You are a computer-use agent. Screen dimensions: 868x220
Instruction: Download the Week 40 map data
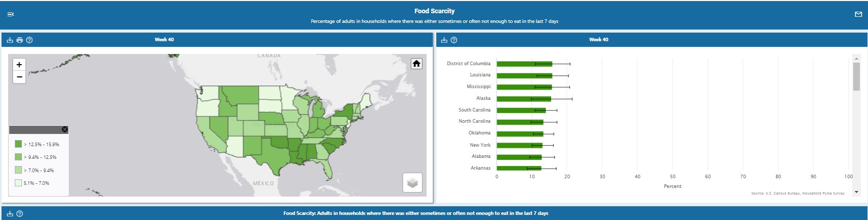pyautogui.click(x=10, y=40)
